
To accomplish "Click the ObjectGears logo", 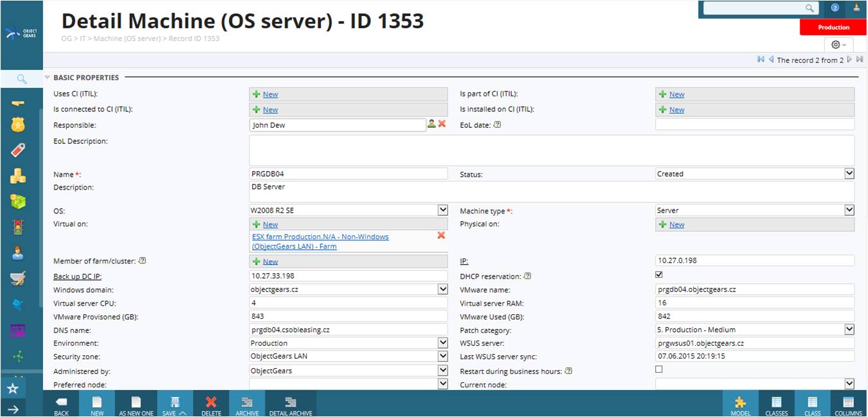I will 21,33.
